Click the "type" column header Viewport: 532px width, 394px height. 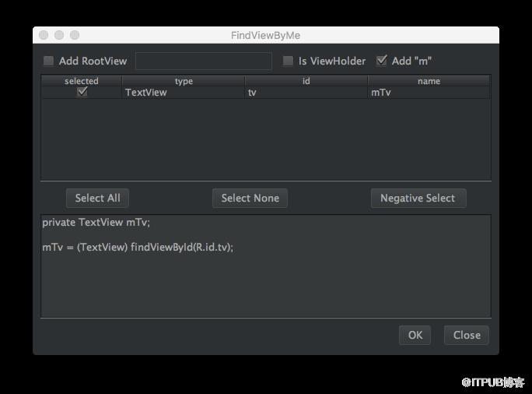184,81
